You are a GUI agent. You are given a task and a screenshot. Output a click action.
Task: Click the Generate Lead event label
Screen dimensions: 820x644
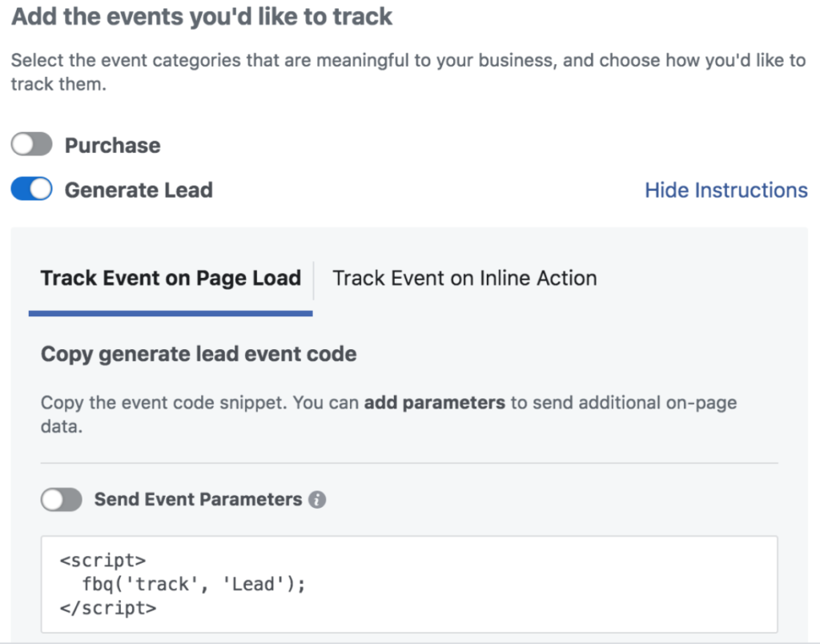pyautogui.click(x=138, y=190)
